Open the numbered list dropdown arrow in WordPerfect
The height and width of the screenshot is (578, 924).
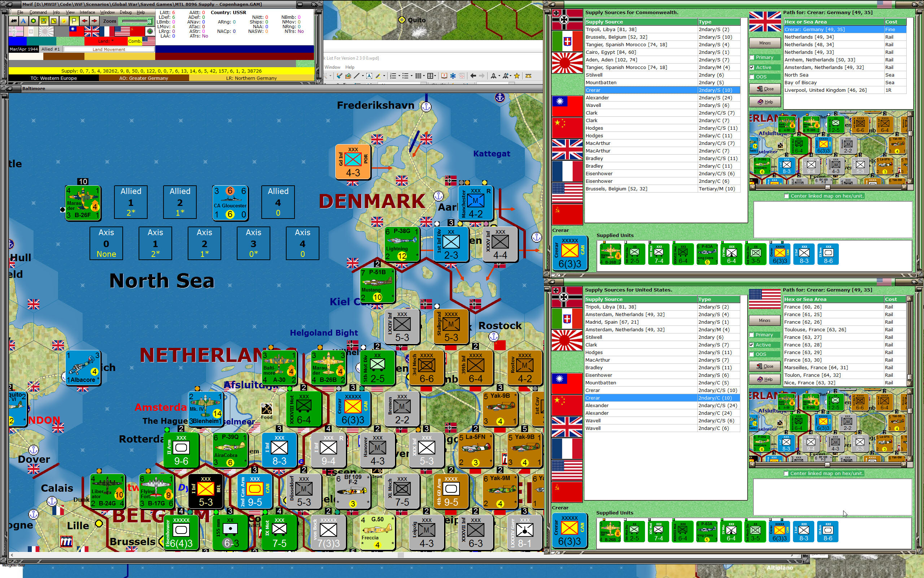pyautogui.click(x=400, y=76)
